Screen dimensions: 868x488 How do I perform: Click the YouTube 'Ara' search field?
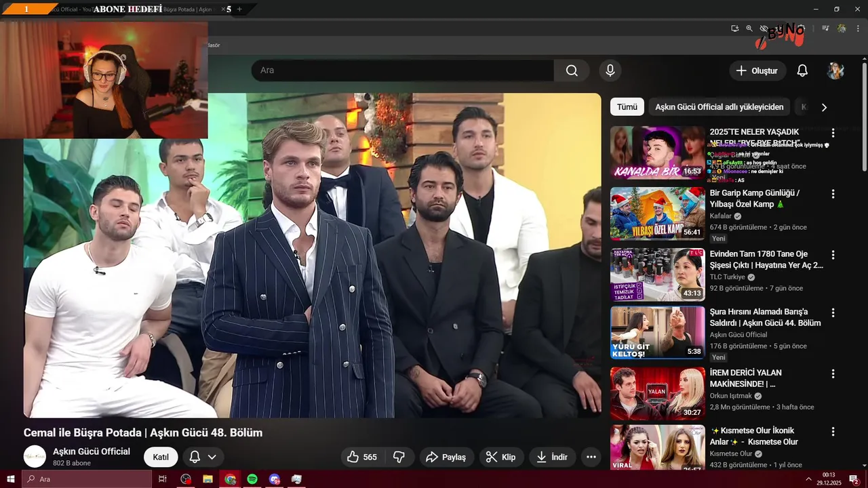coord(403,70)
